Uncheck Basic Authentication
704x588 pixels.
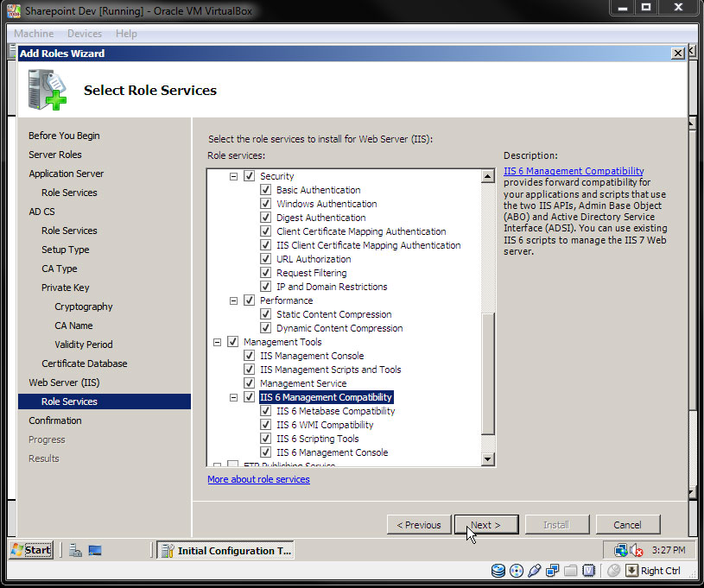click(x=265, y=190)
